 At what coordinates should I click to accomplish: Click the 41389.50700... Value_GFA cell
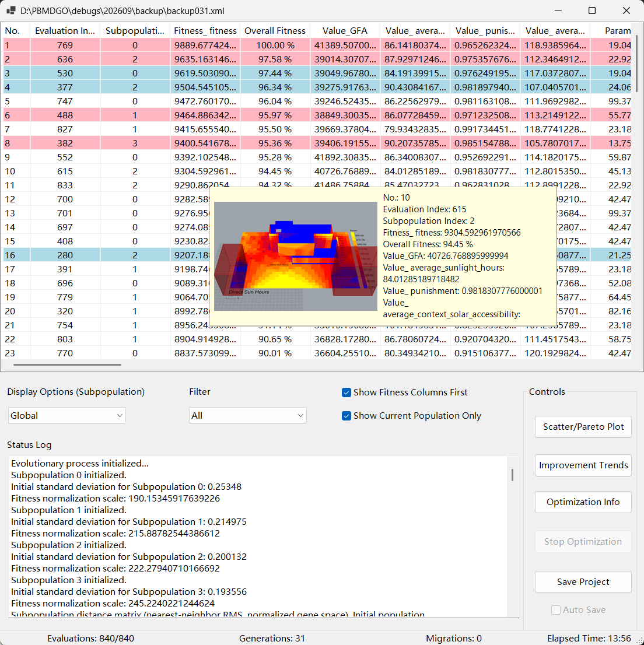[345, 45]
